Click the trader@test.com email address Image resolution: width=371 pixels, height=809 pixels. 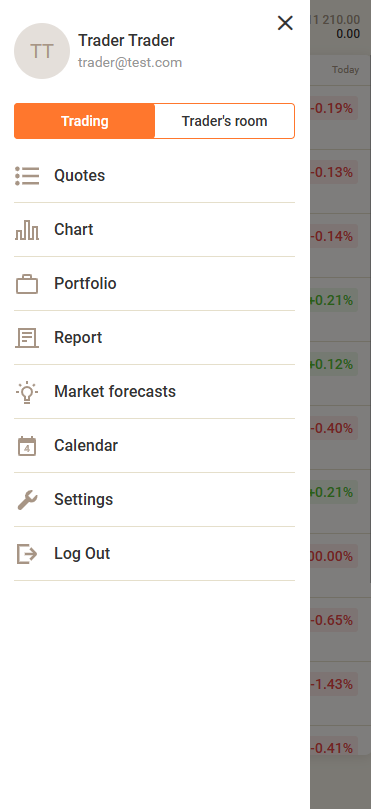[x=130, y=63]
